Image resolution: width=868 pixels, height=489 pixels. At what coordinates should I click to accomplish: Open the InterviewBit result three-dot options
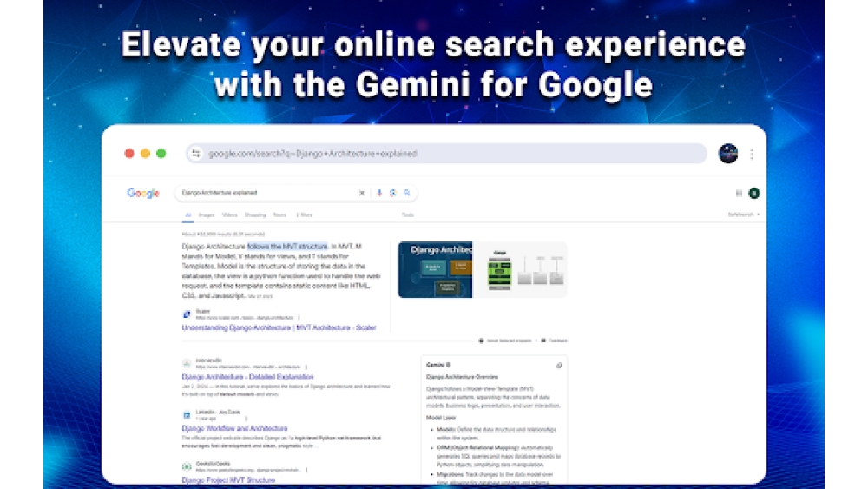click(306, 367)
